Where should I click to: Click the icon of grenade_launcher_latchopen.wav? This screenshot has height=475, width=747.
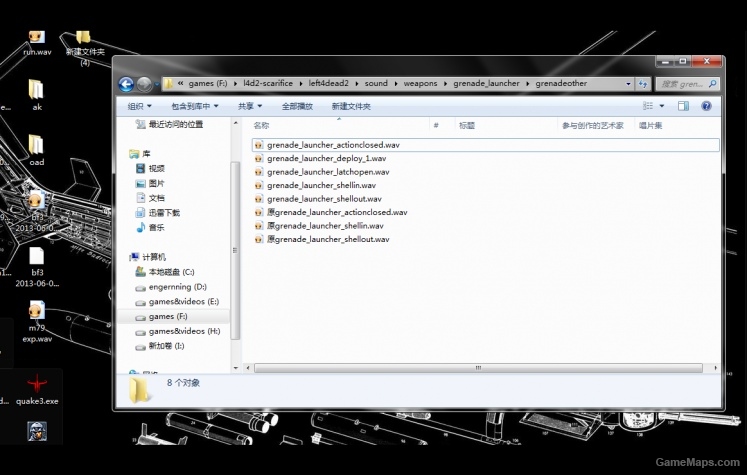(259, 172)
